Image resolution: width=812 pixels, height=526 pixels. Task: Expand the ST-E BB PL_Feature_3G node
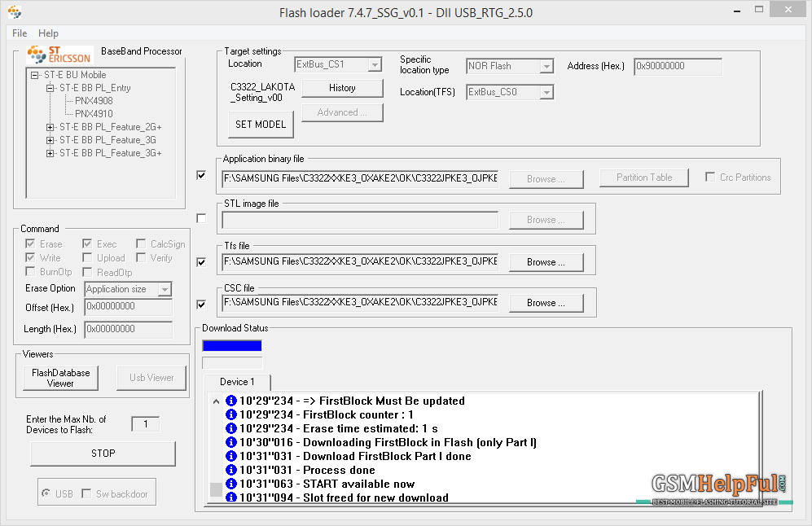pyautogui.click(x=50, y=140)
